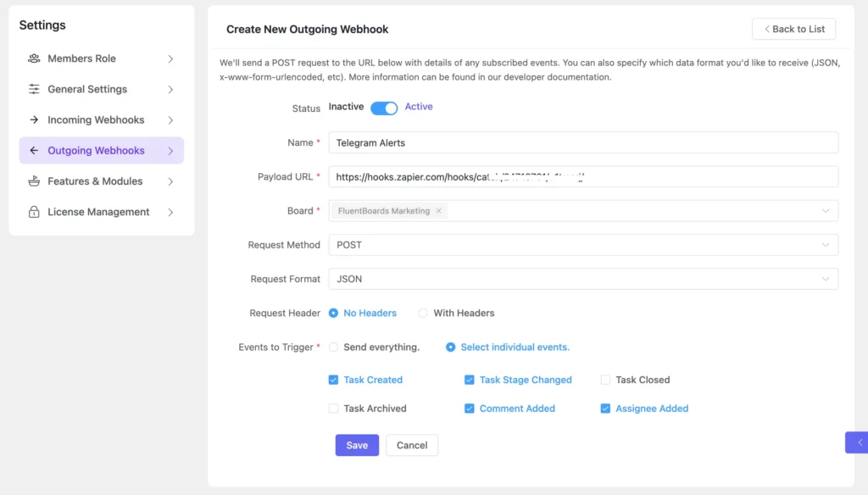Click the License Management lock icon
The image size is (868, 495).
click(x=34, y=212)
